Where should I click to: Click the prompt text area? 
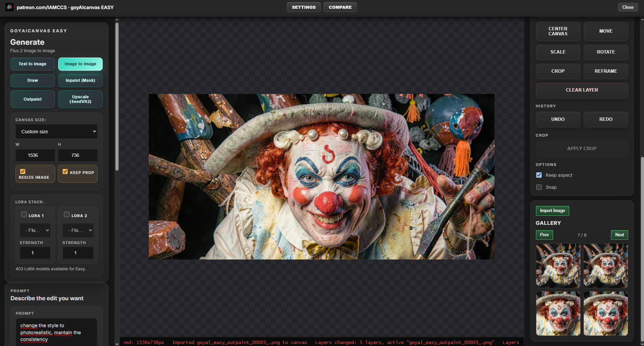[57, 332]
